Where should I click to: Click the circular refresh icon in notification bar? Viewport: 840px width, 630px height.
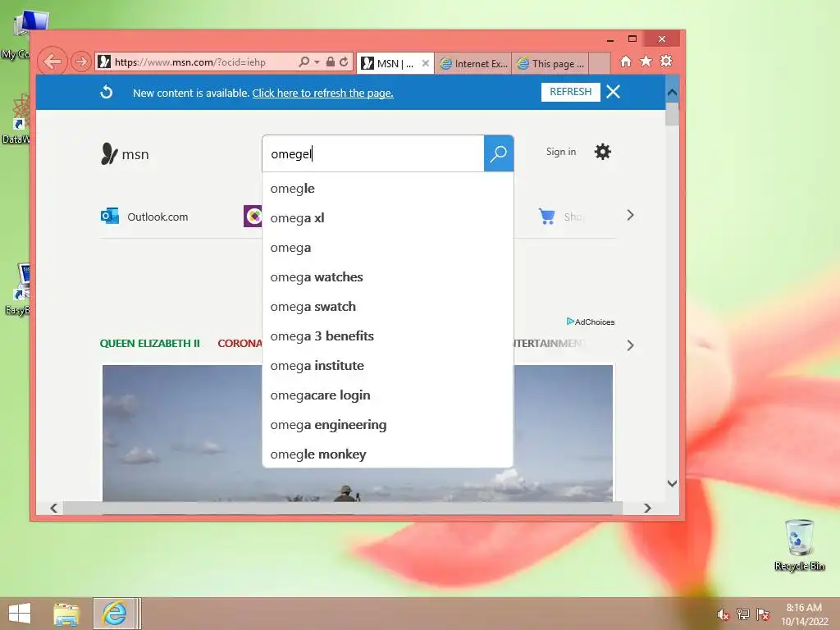coord(107,92)
